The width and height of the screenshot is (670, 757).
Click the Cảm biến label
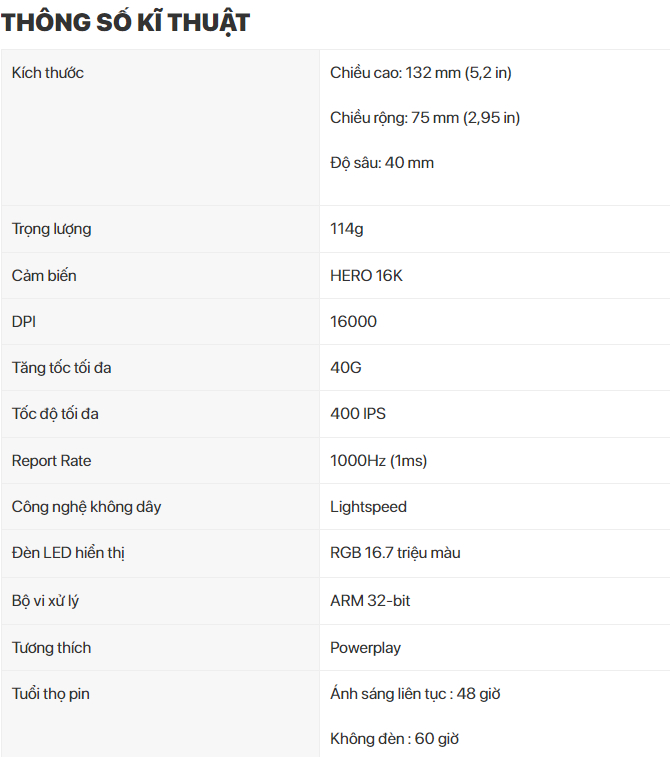(44, 275)
